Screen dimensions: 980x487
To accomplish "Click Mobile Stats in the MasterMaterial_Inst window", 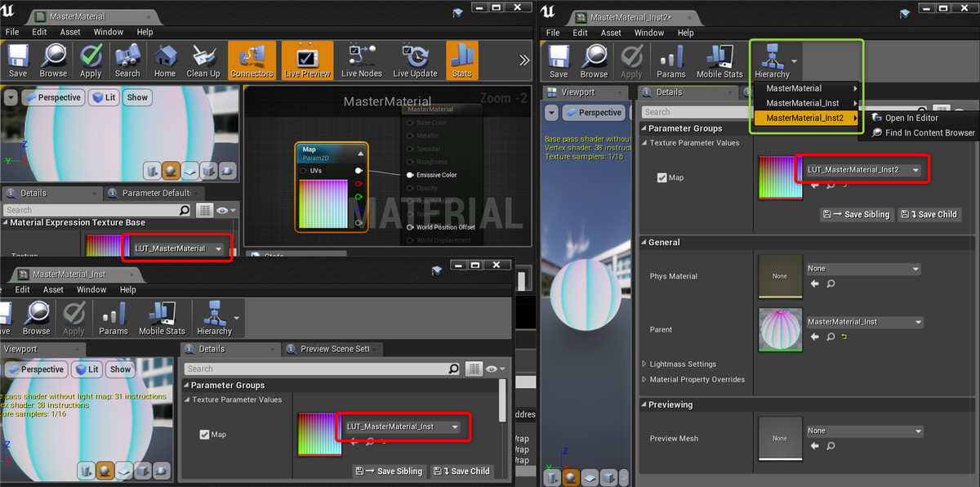I will [162, 318].
